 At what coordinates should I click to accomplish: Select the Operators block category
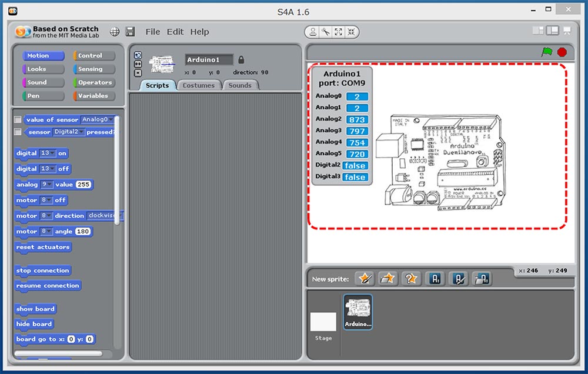point(94,82)
